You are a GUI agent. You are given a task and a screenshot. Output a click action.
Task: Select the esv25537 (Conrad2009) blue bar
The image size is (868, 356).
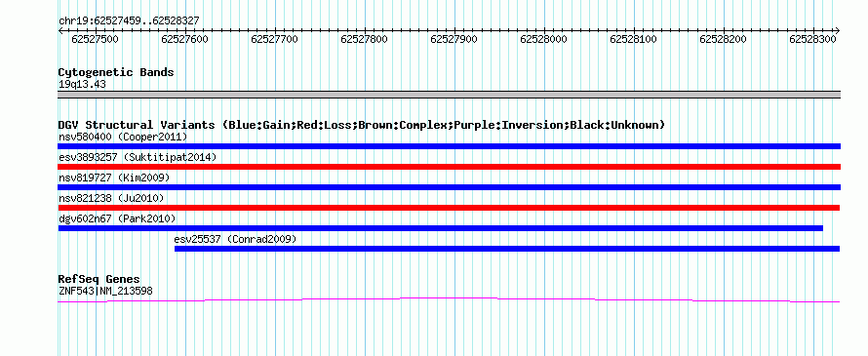(507, 249)
